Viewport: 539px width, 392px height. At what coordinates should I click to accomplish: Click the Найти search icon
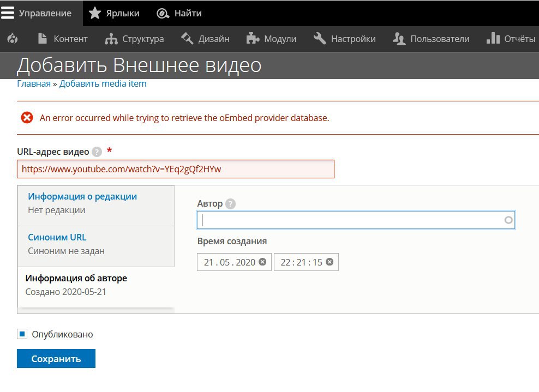163,14
